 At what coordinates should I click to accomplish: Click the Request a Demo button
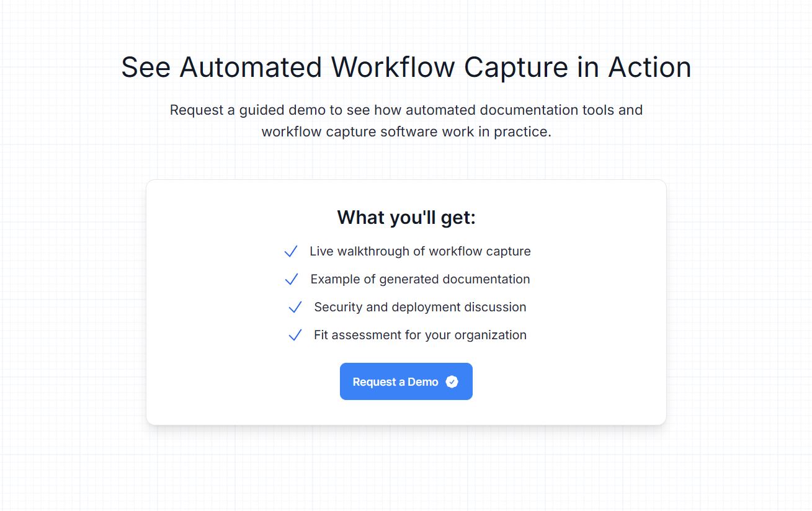click(x=406, y=381)
